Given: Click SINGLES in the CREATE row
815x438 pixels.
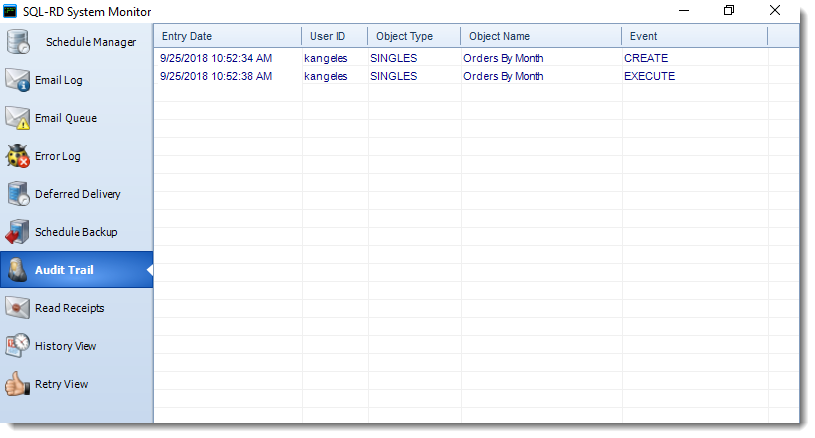Looking at the screenshot, I should [393, 58].
